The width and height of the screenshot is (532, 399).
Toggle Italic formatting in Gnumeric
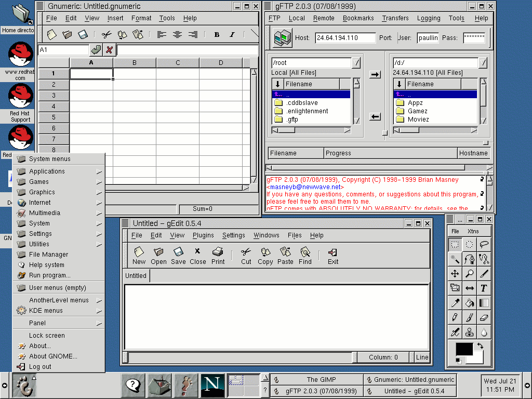pos(232,35)
